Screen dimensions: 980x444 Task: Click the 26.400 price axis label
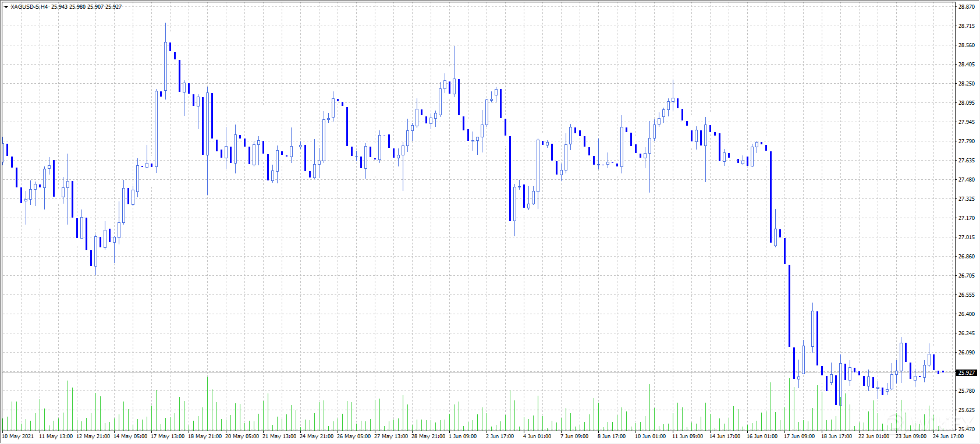click(966, 314)
